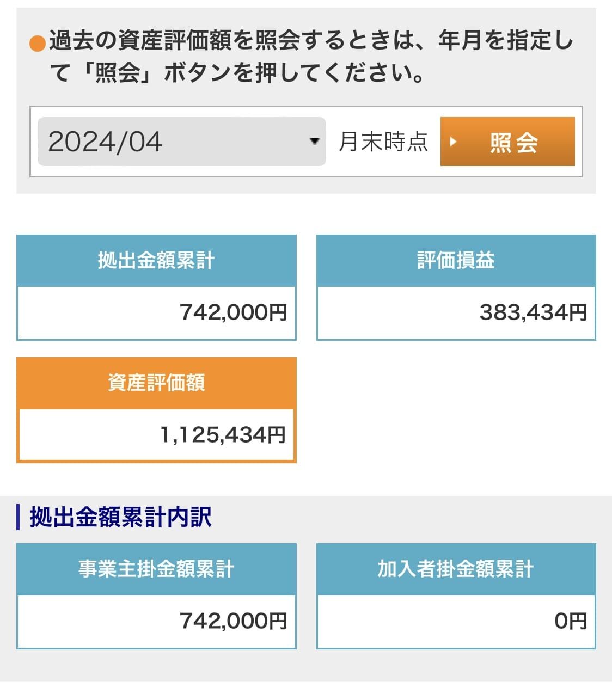
Task: Click the orange bullet icon before instructions
Action: pyautogui.click(x=37, y=44)
